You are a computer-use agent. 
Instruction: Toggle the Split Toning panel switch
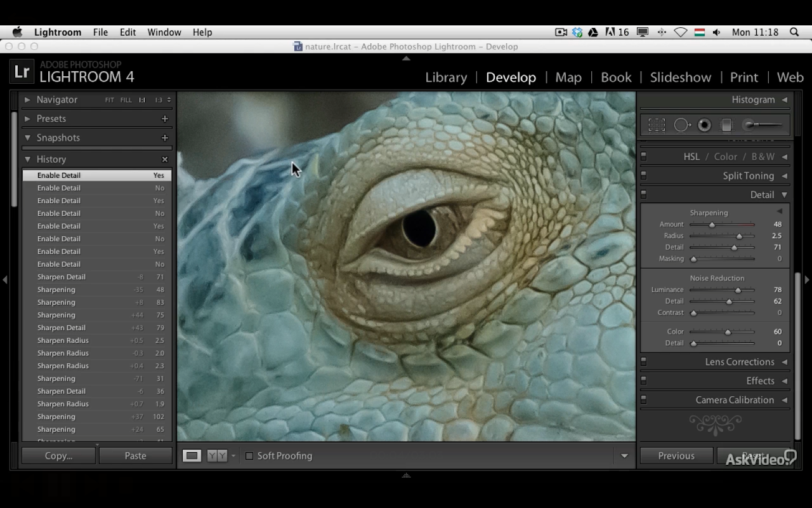[x=643, y=175]
